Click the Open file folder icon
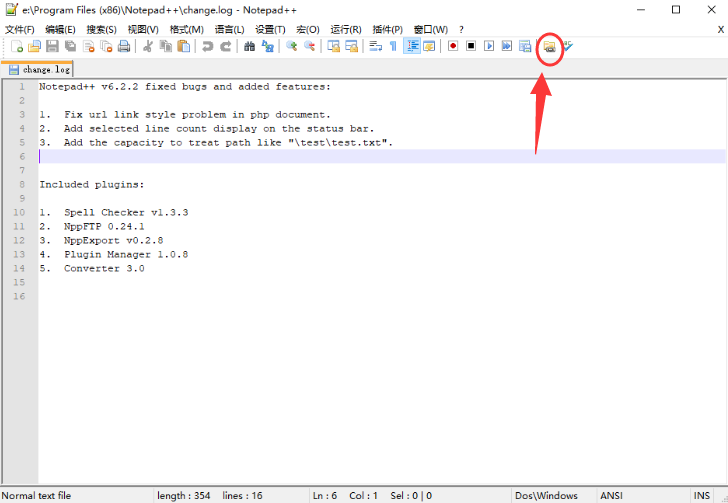Viewport: 728px width, 503px height. (34, 46)
